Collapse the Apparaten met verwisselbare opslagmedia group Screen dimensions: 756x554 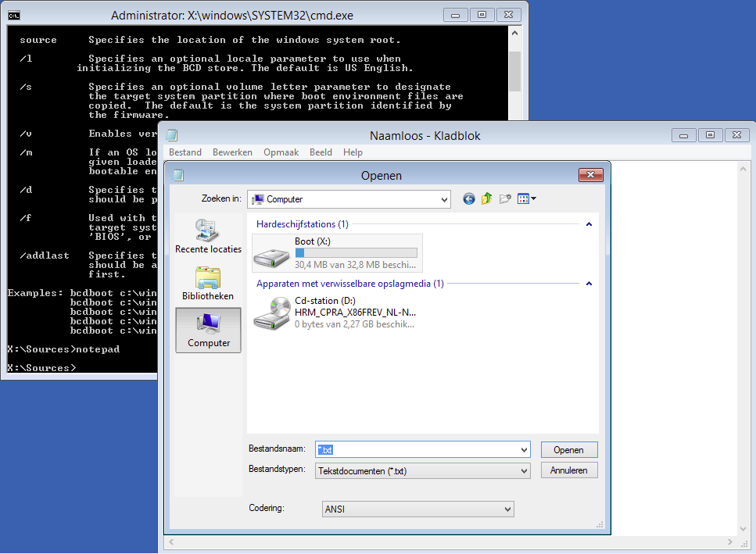(x=589, y=284)
